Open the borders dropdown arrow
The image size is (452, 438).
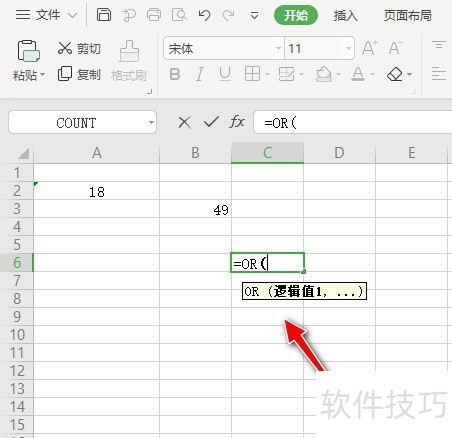267,74
